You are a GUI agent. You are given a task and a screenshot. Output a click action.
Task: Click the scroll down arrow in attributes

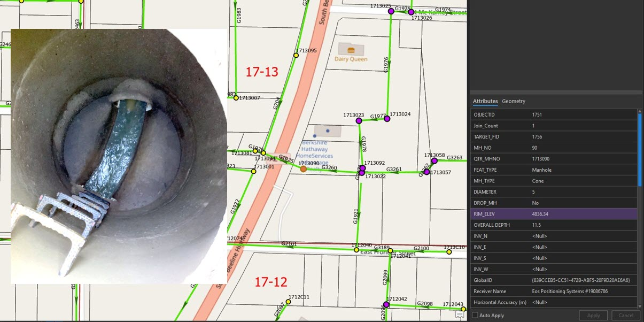tap(640, 306)
